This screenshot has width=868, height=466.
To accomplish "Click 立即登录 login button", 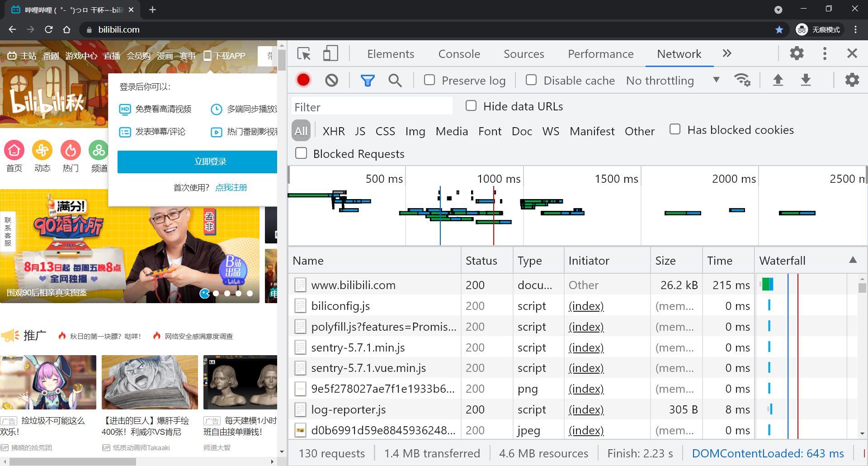I will [x=198, y=162].
